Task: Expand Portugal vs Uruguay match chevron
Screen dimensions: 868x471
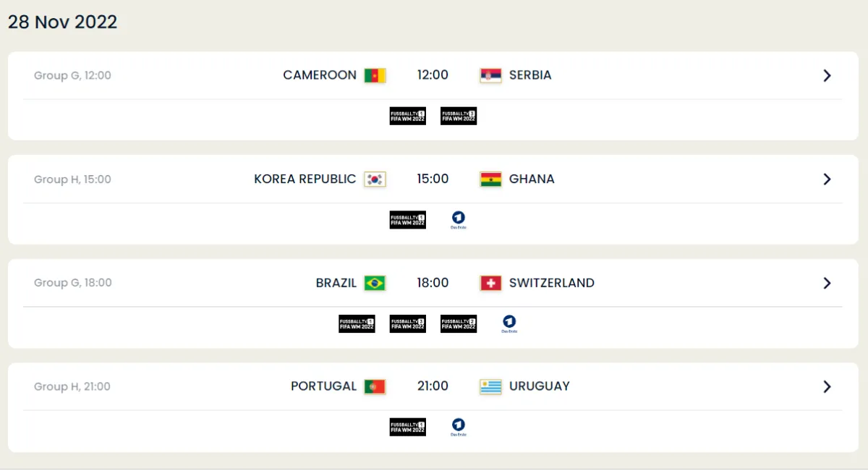Action: 827,386
